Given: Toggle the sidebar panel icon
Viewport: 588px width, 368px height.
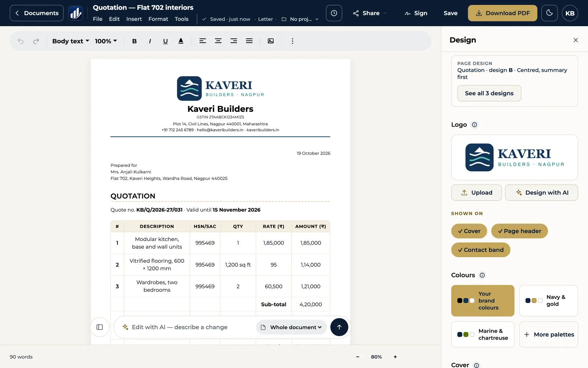Looking at the screenshot, I should click(x=100, y=327).
